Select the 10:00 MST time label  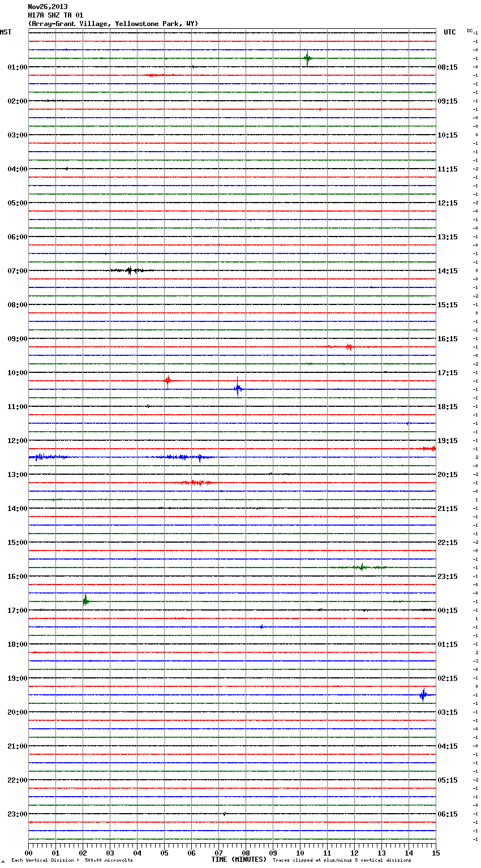coord(18,373)
